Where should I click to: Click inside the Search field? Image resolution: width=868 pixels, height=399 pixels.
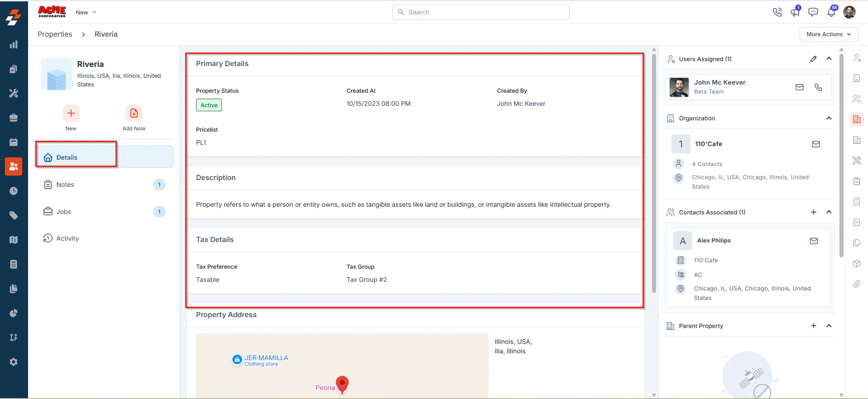click(480, 12)
